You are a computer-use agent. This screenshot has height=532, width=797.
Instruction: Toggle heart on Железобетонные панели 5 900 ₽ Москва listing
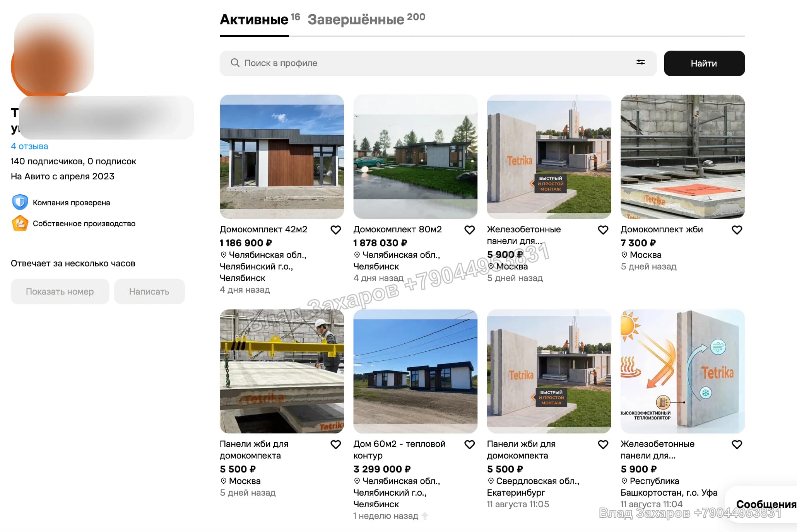603,230
